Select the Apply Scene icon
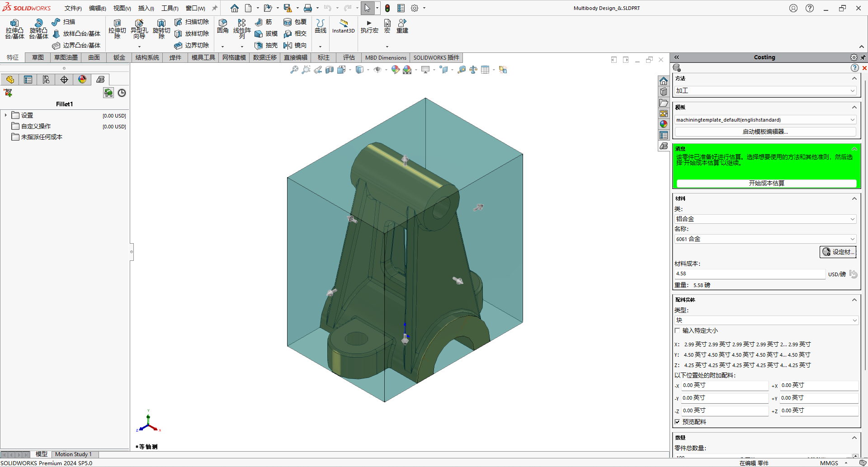Image resolution: width=868 pixels, height=467 pixels. tap(407, 69)
